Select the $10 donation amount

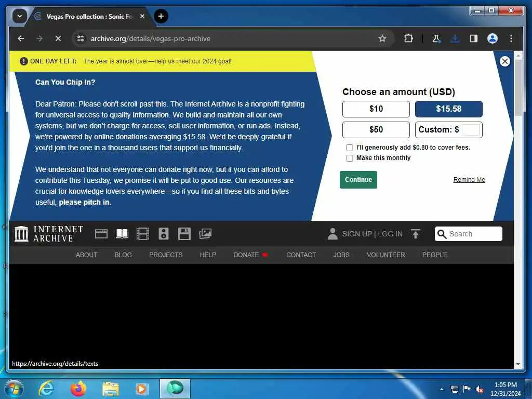point(376,109)
